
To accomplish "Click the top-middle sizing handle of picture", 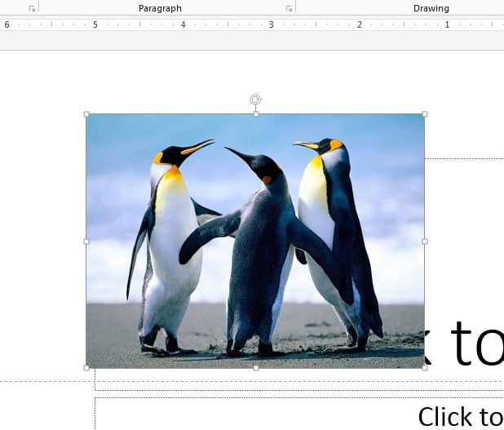I will [x=256, y=114].
